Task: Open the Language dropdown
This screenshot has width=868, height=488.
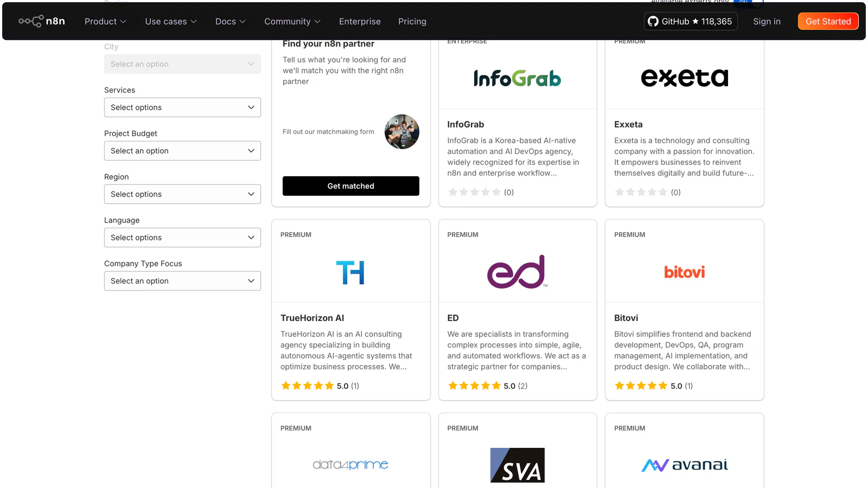Action: 182,237
